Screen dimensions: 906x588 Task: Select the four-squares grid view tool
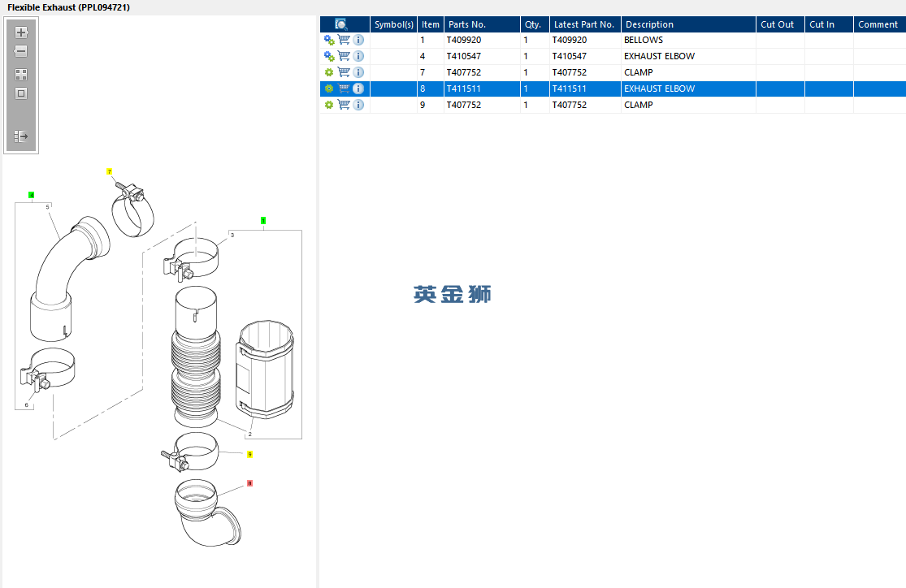coord(21,75)
